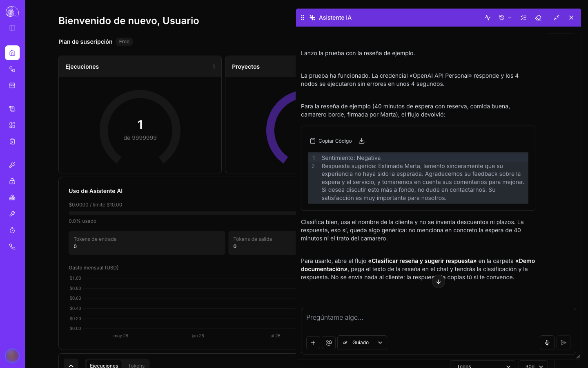
Task: Open the Guiado mode dropdown
Action: 362,343
